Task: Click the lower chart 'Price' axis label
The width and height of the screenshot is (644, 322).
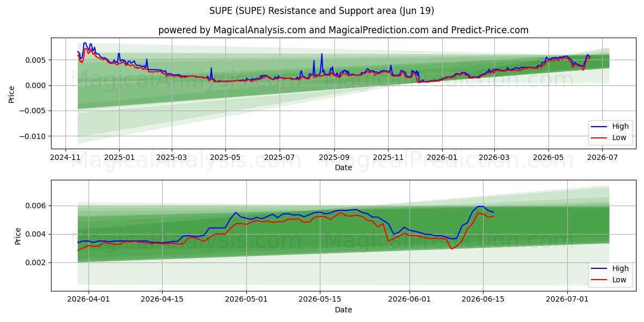Action: pos(18,236)
